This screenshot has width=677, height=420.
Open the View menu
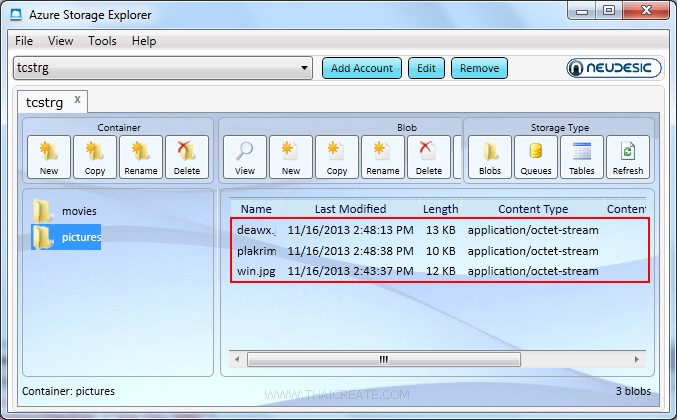(60, 41)
